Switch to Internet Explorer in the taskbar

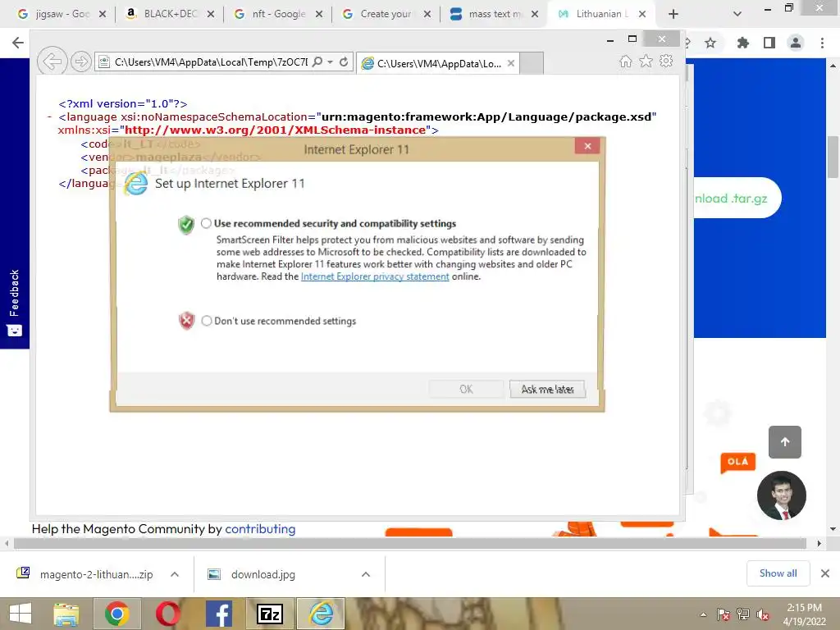(321, 614)
